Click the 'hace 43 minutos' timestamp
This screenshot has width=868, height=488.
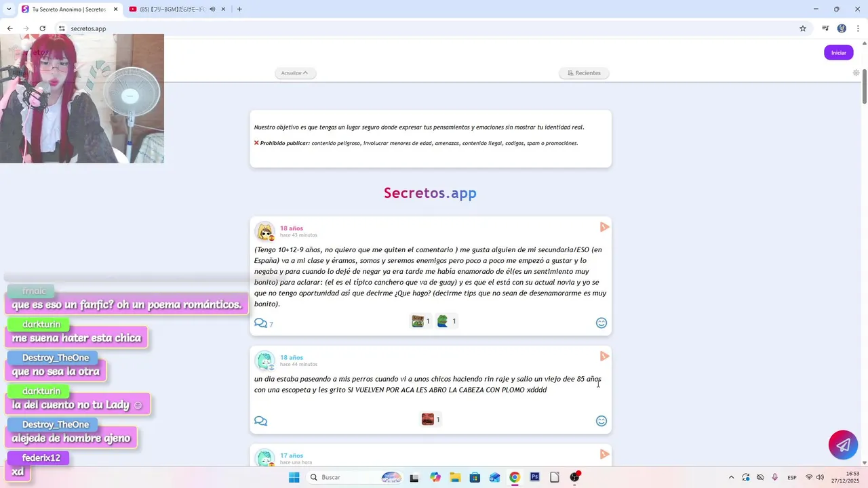(298, 235)
